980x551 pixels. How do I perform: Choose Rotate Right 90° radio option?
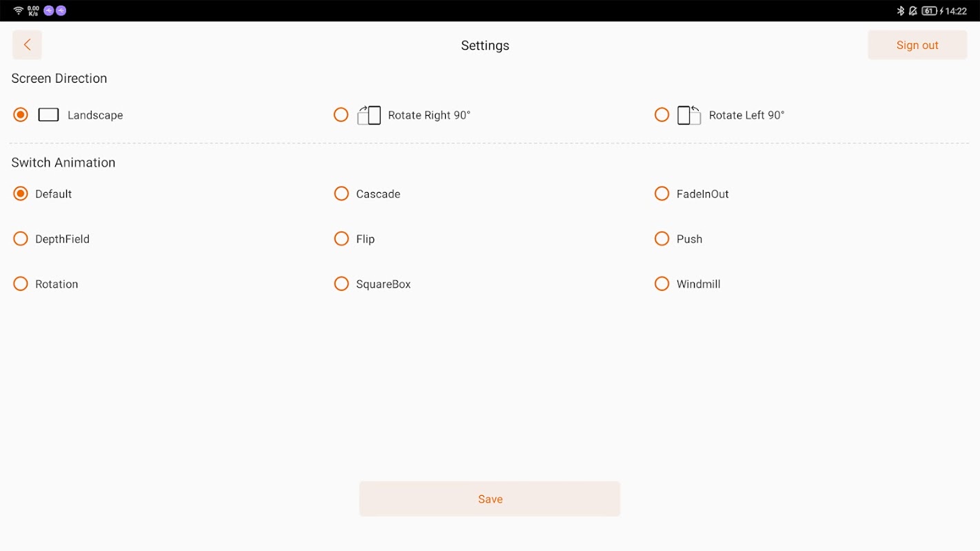[x=341, y=115]
